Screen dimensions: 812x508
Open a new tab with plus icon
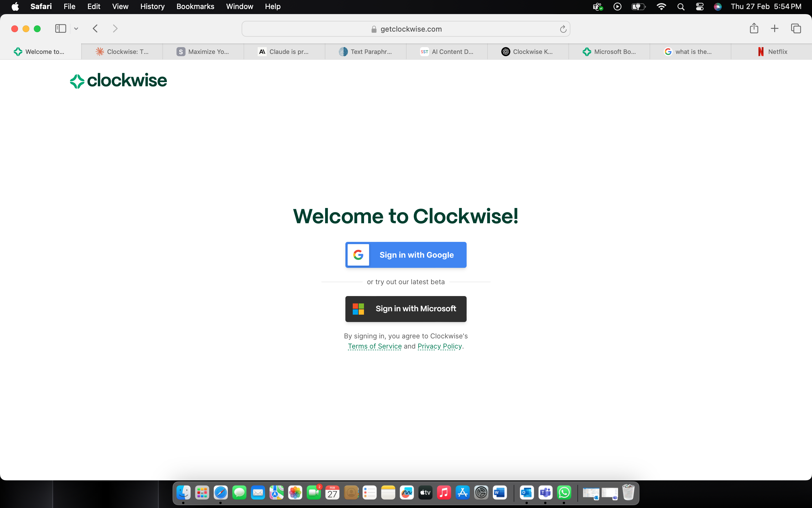[x=775, y=29]
